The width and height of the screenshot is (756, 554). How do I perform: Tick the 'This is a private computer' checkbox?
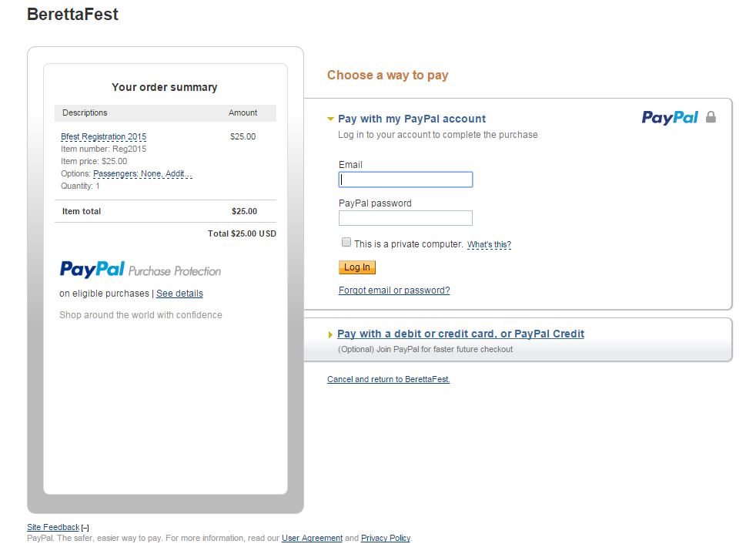click(346, 242)
